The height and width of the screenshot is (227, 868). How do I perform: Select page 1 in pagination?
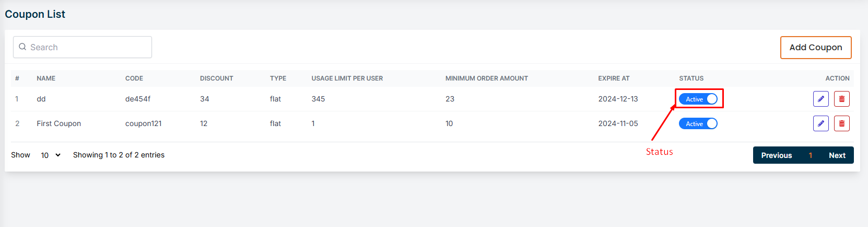[810, 155]
